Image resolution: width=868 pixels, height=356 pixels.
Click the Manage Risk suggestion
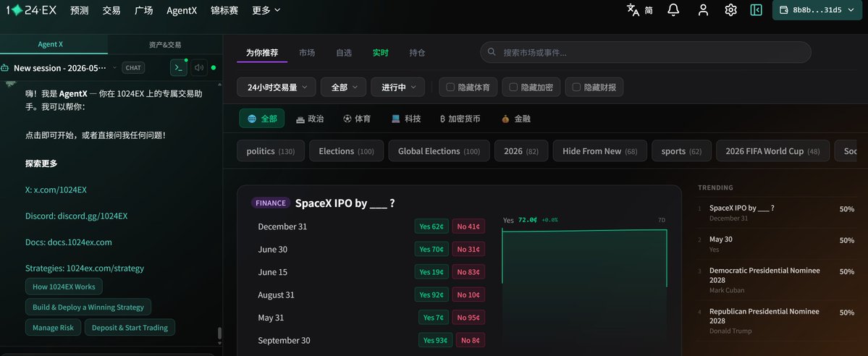[x=53, y=328]
